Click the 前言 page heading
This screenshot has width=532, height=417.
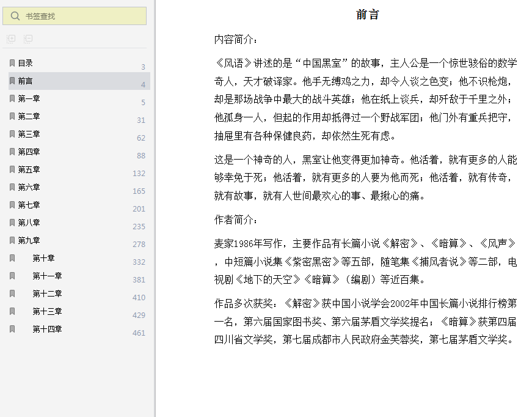pos(368,15)
